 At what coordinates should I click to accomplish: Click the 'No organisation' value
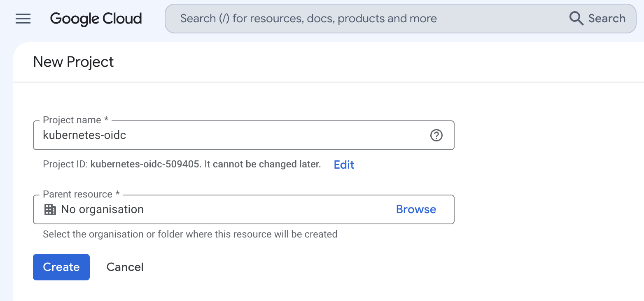(102, 209)
